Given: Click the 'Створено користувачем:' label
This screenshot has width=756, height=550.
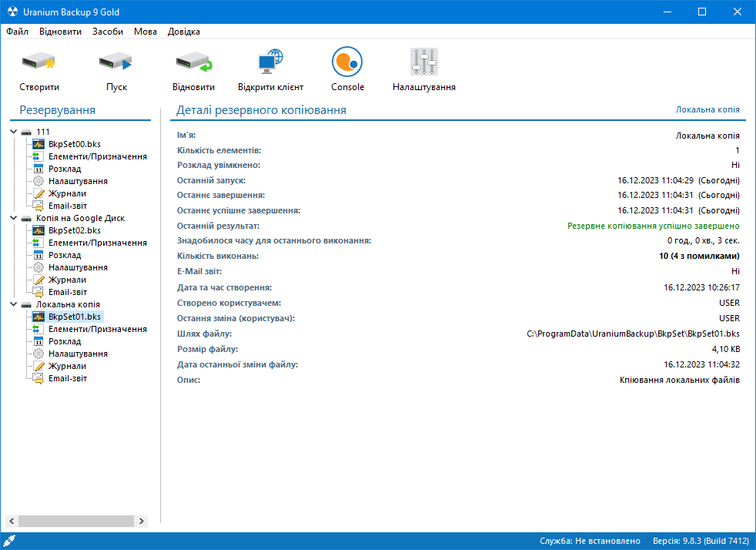Looking at the screenshot, I should click(229, 303).
